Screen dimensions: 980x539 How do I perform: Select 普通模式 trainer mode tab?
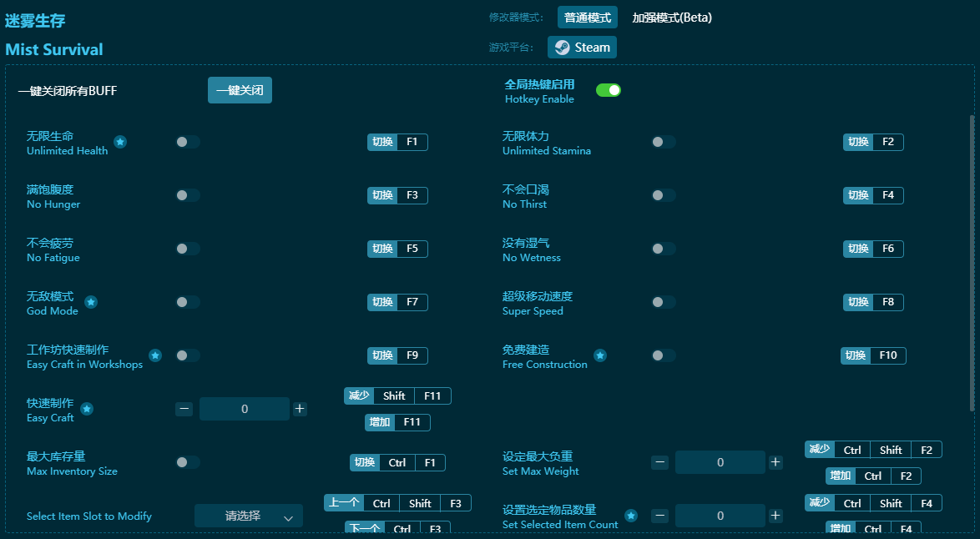(x=588, y=18)
